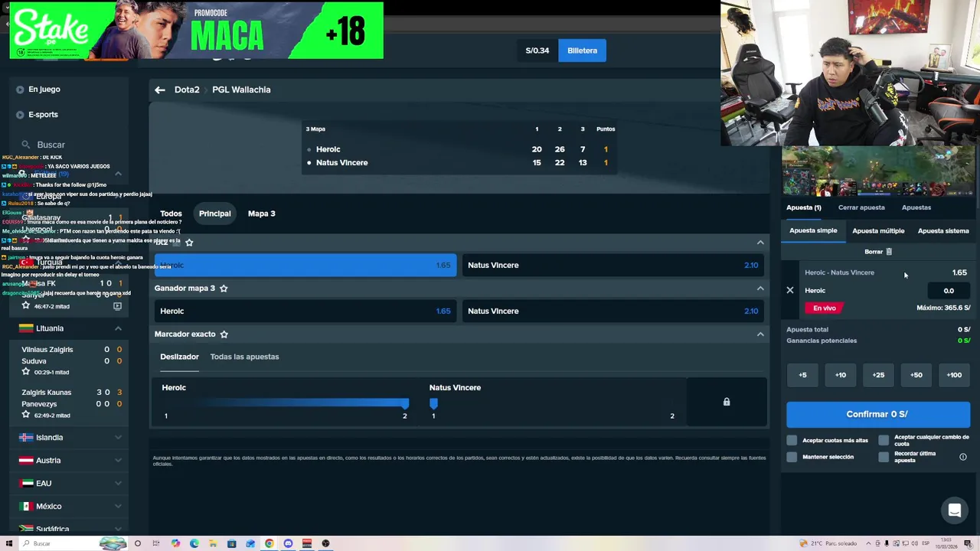The height and width of the screenshot is (551, 980).
Task: Favorite the Vilniaus Zalgiris vs Suduva match star
Action: [26, 372]
